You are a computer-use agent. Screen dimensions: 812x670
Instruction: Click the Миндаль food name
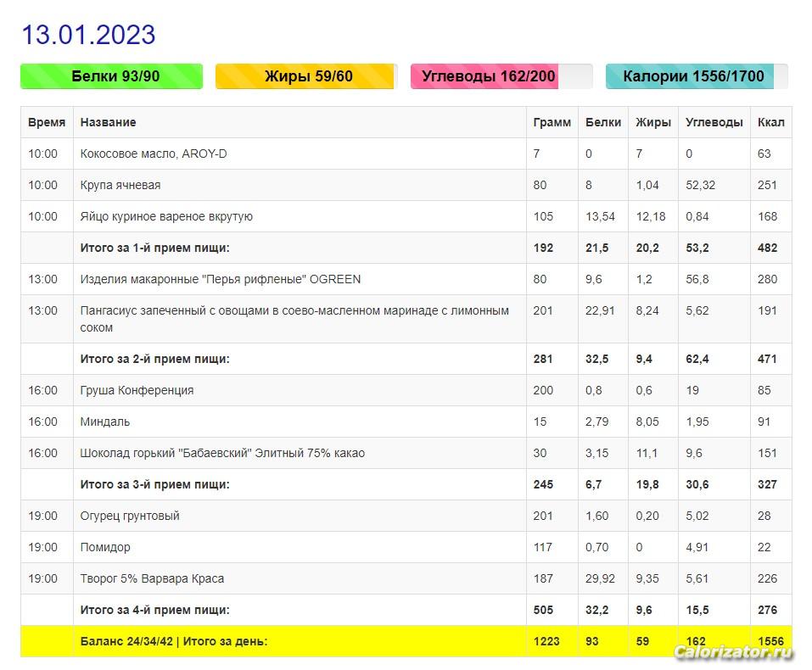pyautogui.click(x=105, y=422)
